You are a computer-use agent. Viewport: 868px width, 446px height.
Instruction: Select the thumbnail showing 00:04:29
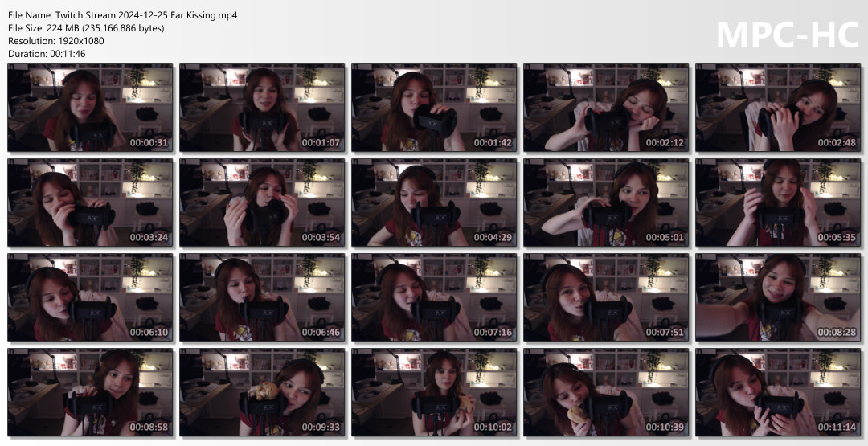(434, 203)
